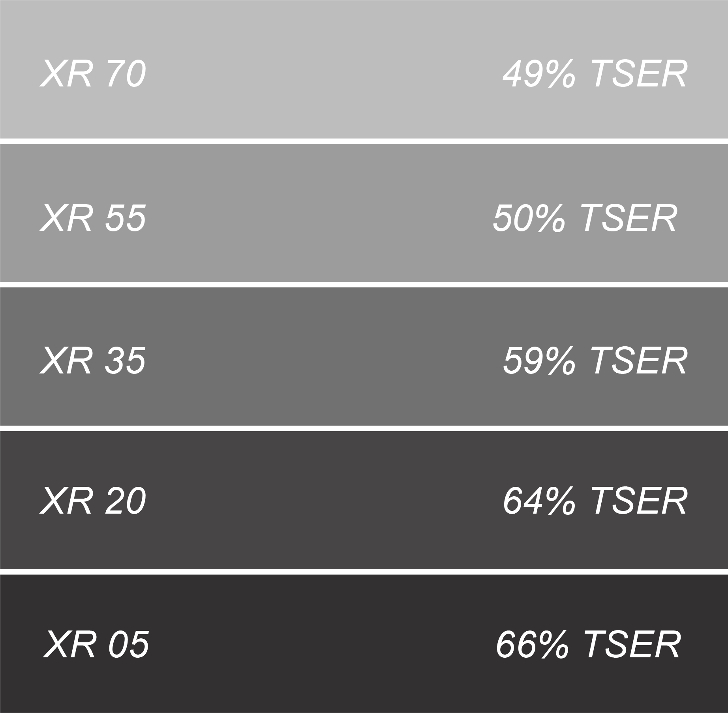Click the word TSER in the 49% row

coord(639,74)
